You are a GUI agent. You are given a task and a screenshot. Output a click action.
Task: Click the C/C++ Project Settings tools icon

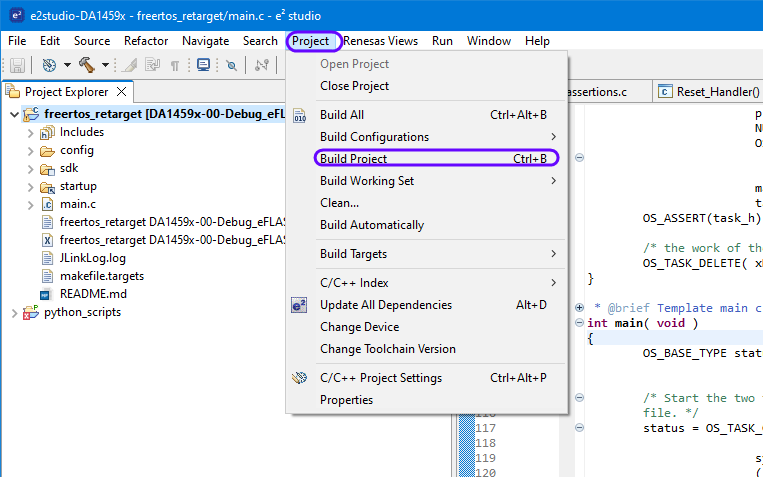click(x=300, y=378)
